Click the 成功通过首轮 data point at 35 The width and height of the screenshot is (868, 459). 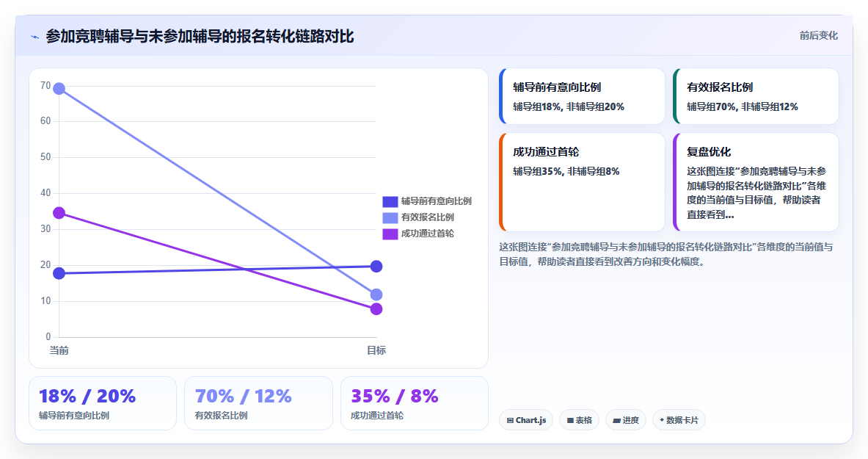point(59,213)
